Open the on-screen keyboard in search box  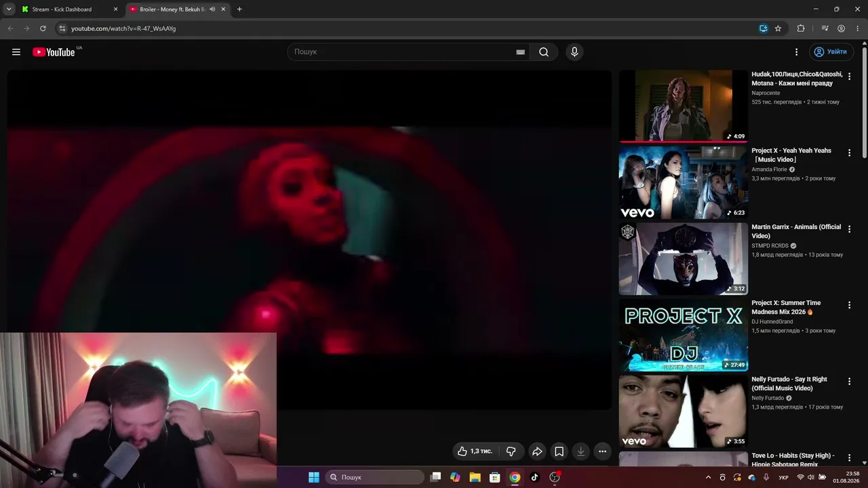[520, 52]
